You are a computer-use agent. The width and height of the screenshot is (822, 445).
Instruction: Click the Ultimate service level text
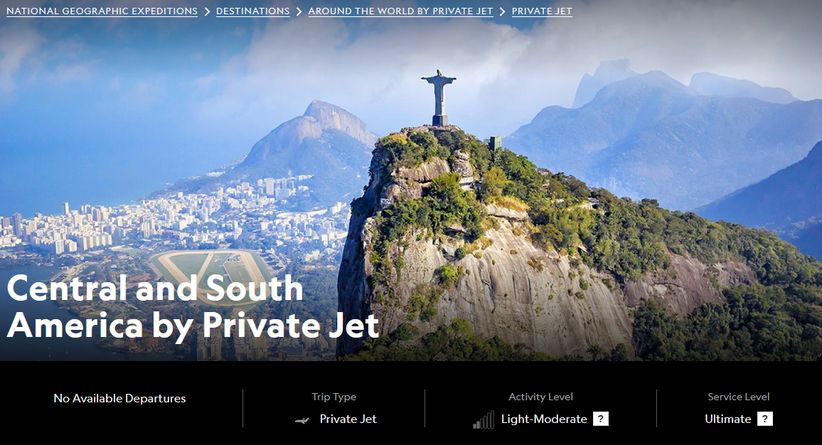pos(728,419)
